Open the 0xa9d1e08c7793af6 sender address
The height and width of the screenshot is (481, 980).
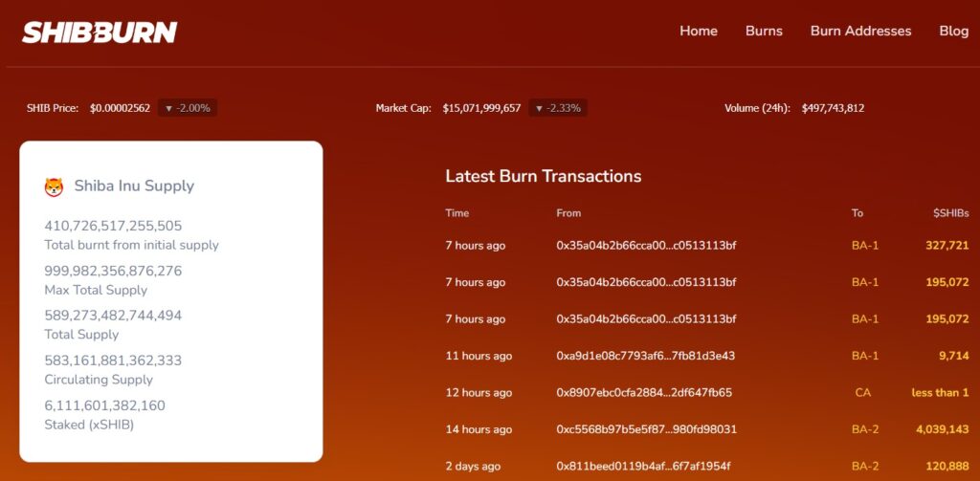point(645,356)
